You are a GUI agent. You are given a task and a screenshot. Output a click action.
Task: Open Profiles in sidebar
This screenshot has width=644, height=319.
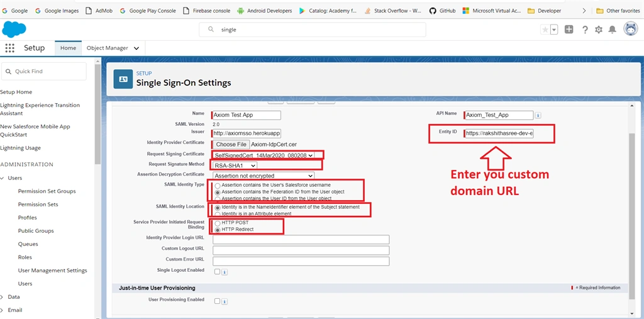pyautogui.click(x=28, y=218)
